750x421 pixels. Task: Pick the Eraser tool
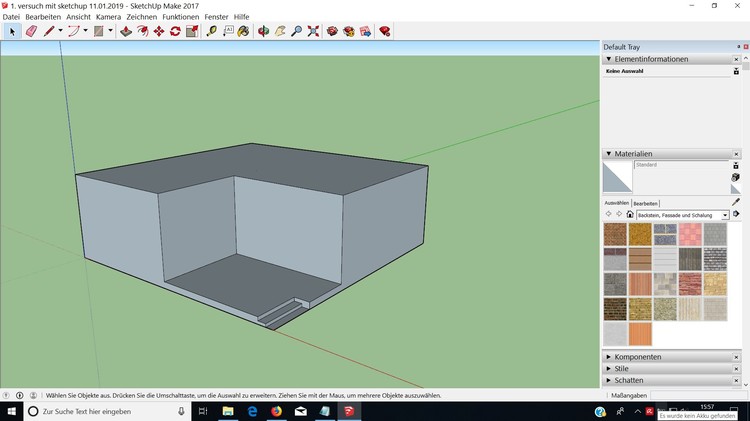point(31,32)
